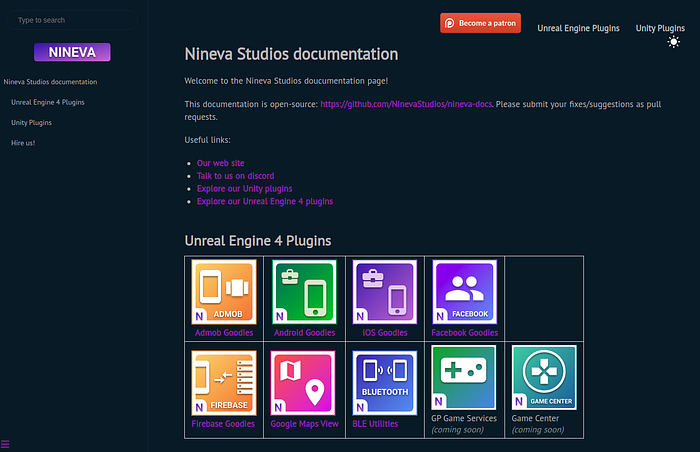The width and height of the screenshot is (700, 452).
Task: Click the Admob Goodies text link
Action: tap(224, 333)
